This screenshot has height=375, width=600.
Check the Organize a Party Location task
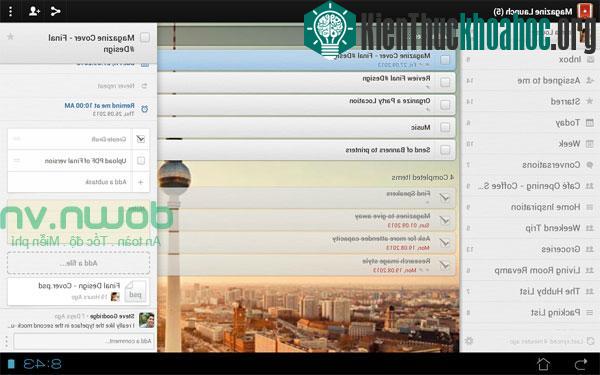click(445, 105)
